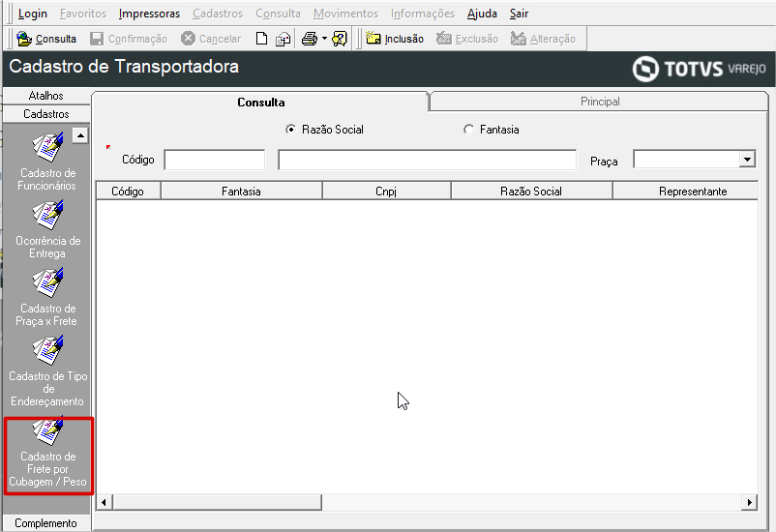Click the help question mark icon
Screen dimensions: 776x532
[x=340, y=39]
